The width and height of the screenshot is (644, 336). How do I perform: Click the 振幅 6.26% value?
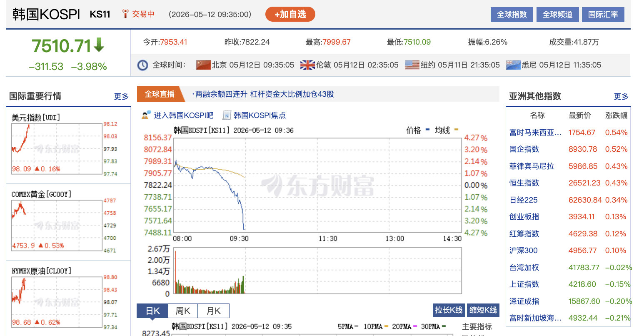point(496,42)
